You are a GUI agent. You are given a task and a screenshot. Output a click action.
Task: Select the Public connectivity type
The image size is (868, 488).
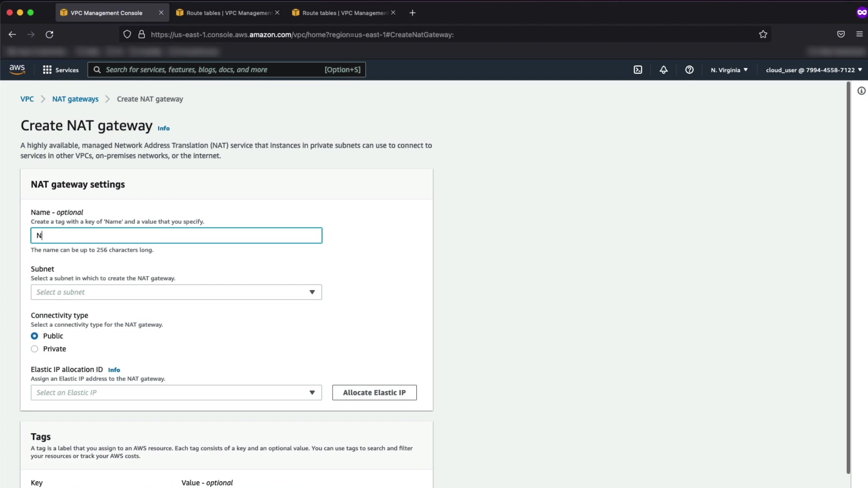pos(34,336)
